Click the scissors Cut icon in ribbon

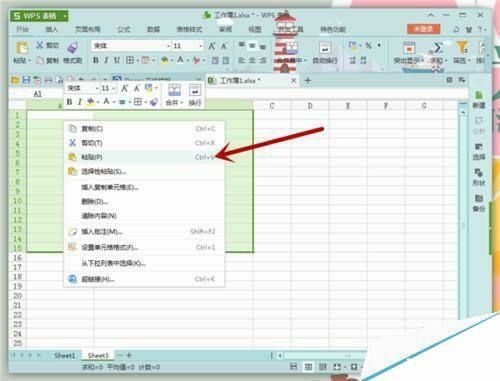[40, 45]
